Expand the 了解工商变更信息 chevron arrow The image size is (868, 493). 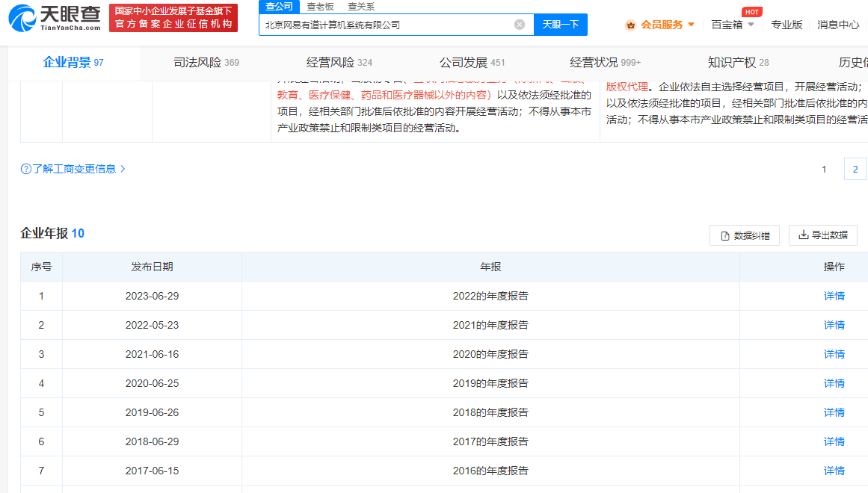click(x=123, y=170)
